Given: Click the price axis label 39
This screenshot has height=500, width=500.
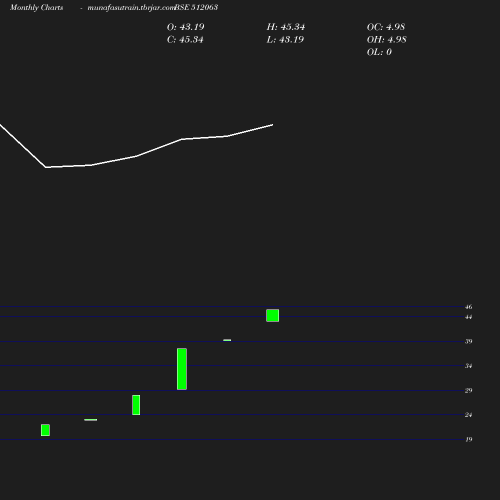Looking at the screenshot, I should (469, 341).
